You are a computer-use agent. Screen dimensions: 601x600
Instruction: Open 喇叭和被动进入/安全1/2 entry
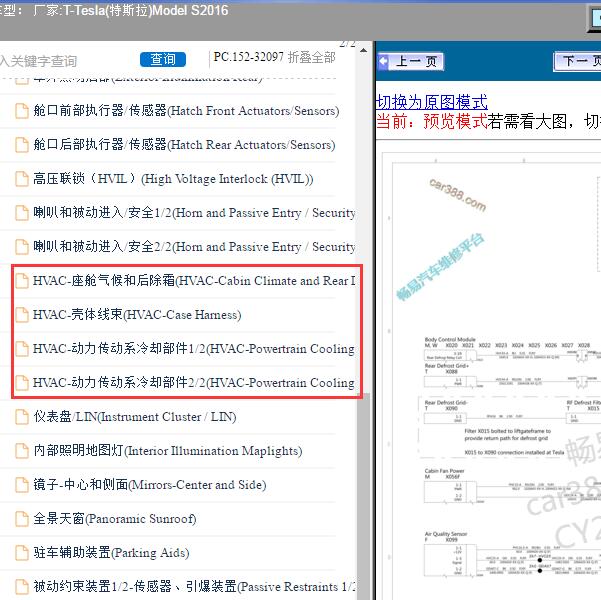tap(194, 213)
